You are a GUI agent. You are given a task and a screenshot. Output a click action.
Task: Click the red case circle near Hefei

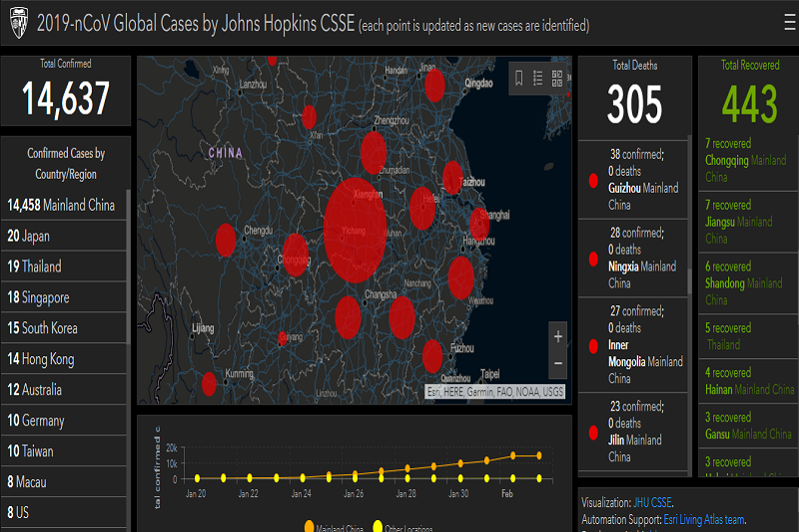pos(422,209)
